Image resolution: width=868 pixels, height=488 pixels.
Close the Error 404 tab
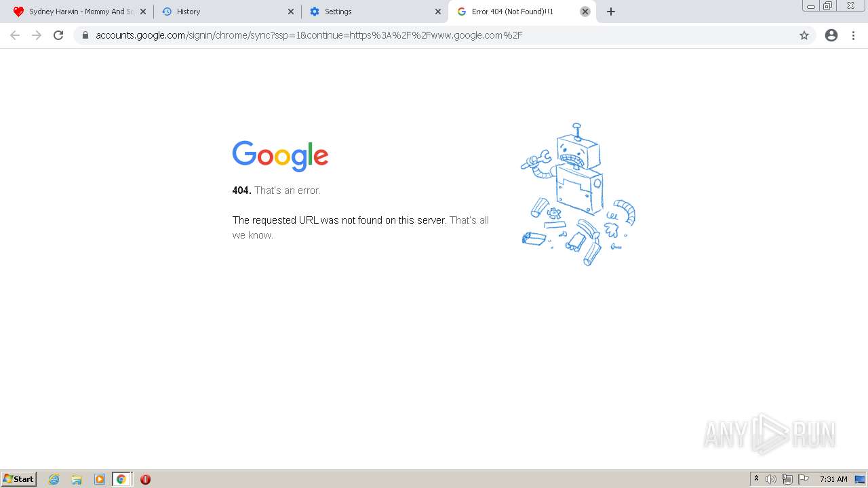pyautogui.click(x=585, y=12)
